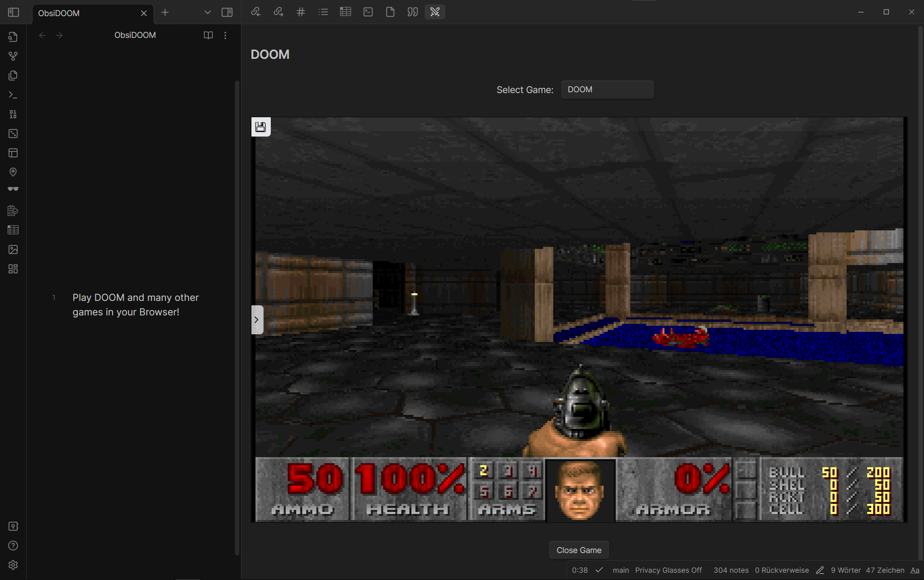Click the 'main' branch status item

click(x=621, y=570)
